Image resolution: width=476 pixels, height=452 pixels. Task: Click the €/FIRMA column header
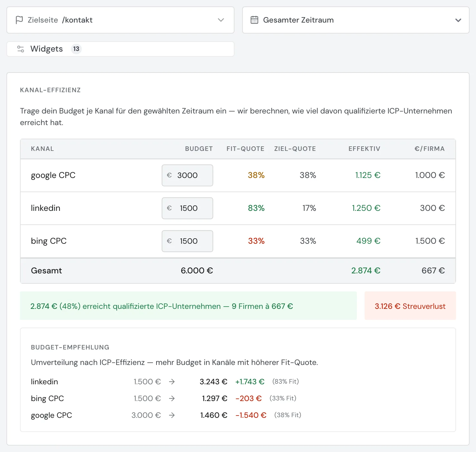(430, 149)
